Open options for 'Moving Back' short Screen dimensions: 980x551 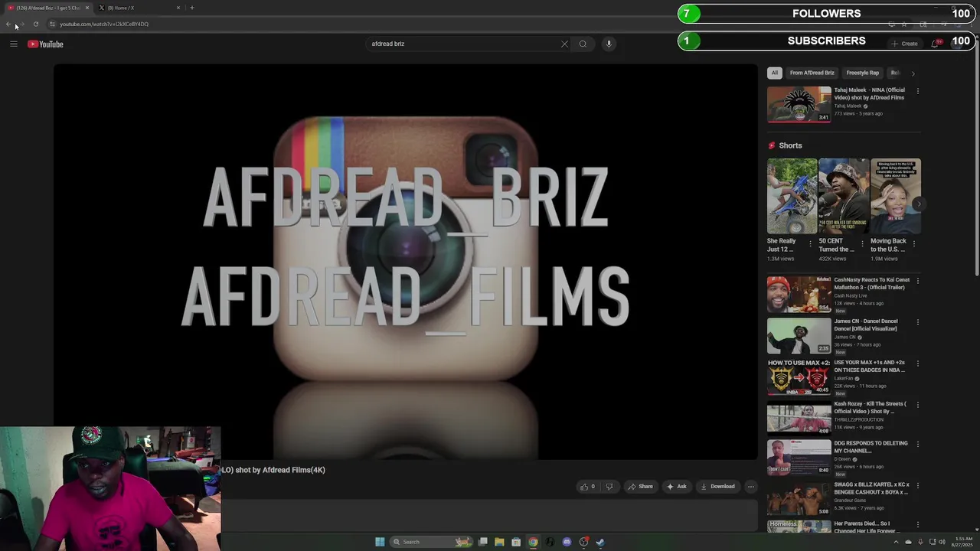click(x=913, y=244)
